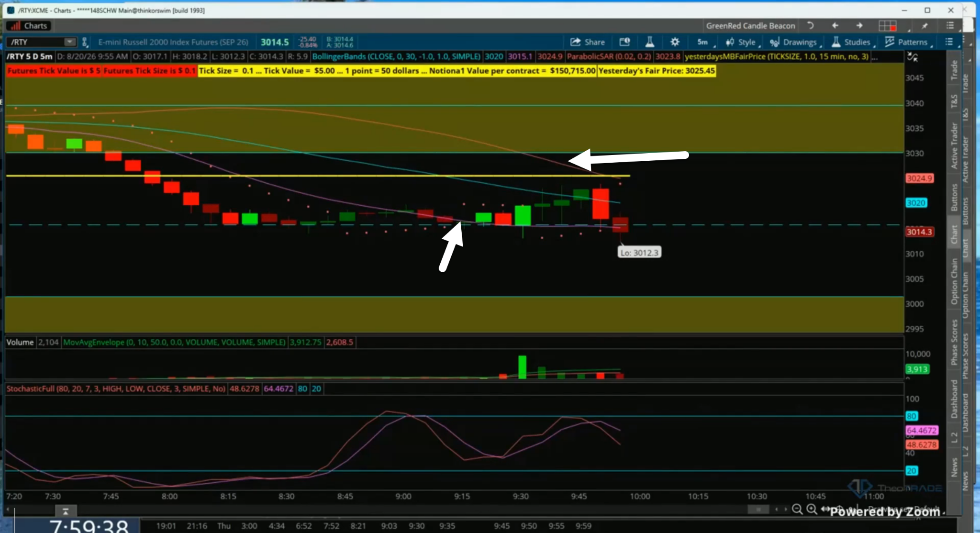Click the MovAvgEnvelope volume study label
980x533 pixels.
(x=174, y=342)
